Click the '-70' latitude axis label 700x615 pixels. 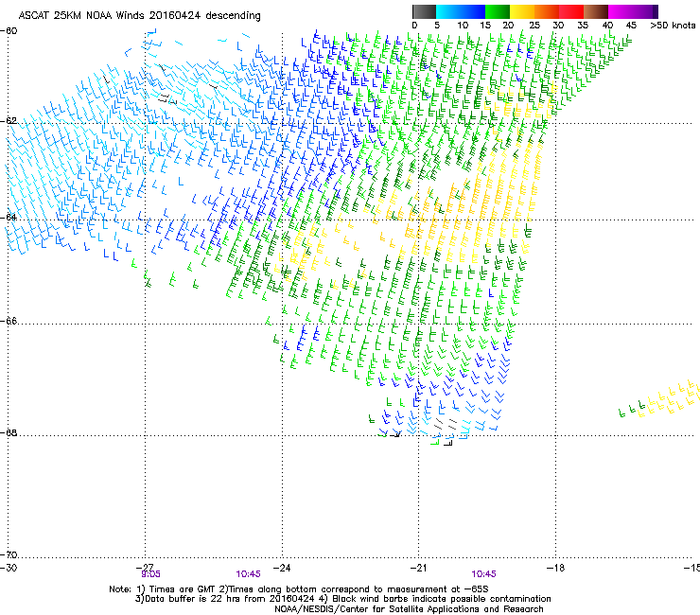tap(9, 554)
